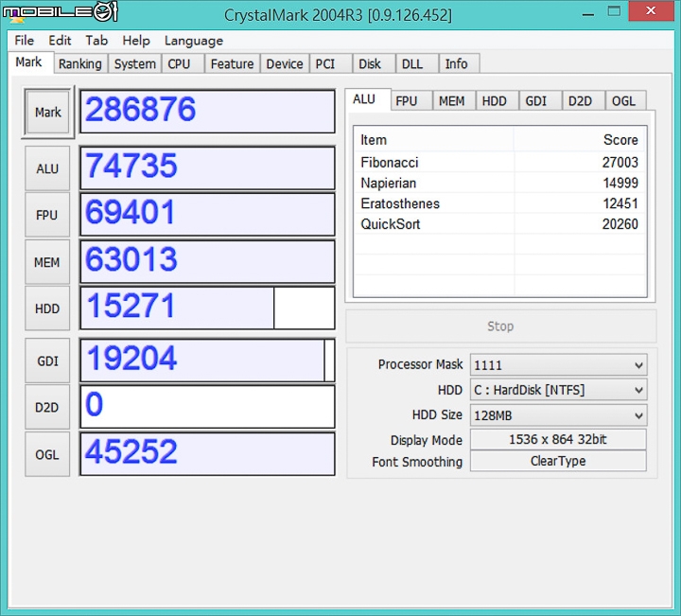Show MEM details tab in results panel
The height and width of the screenshot is (616, 681).
tap(452, 101)
